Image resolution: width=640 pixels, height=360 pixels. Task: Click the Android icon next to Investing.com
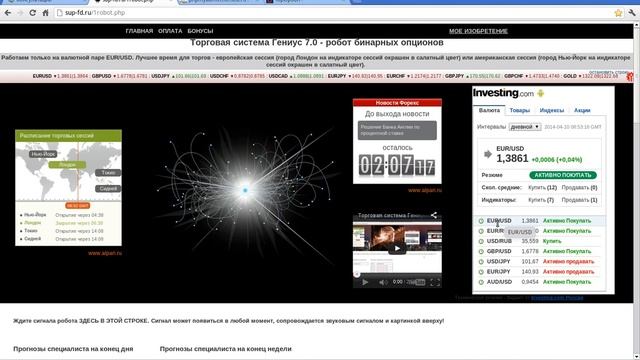tap(541, 93)
